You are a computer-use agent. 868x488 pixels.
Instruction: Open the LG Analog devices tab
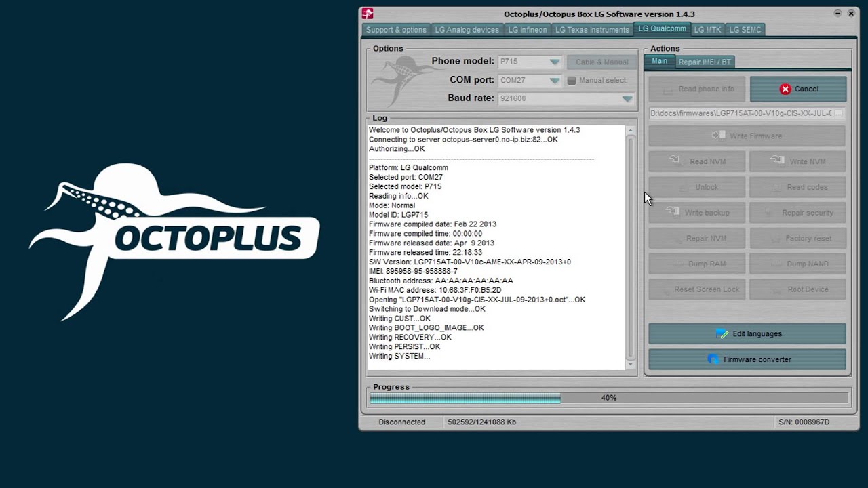click(x=467, y=30)
